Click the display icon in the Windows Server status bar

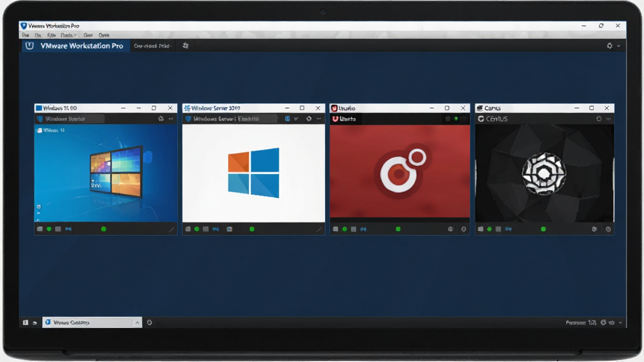click(x=230, y=229)
